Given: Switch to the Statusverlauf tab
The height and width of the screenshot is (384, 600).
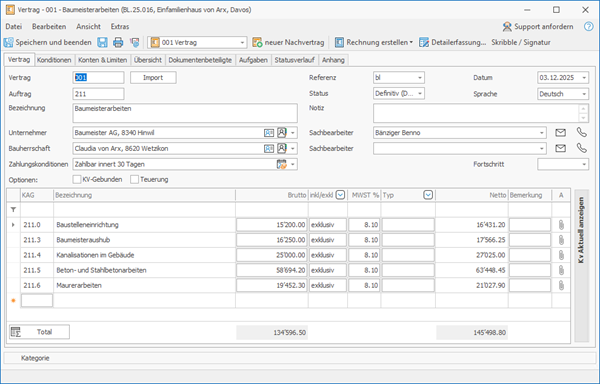Looking at the screenshot, I should coord(294,60).
